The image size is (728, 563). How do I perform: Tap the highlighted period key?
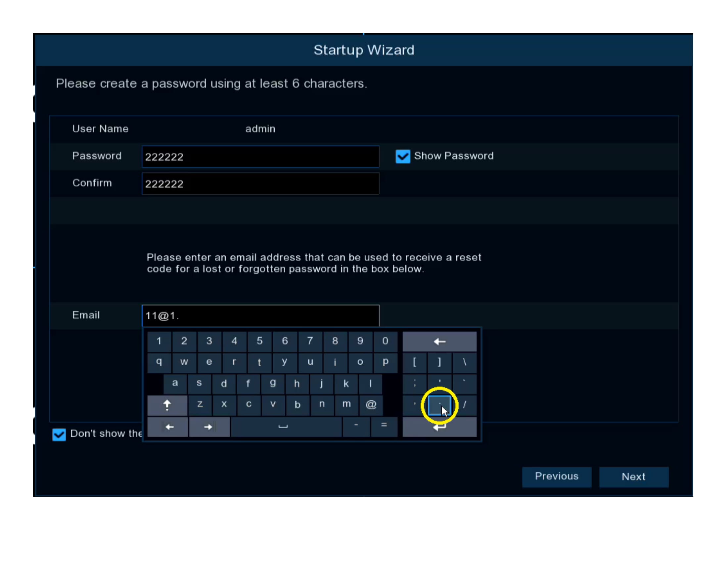[x=439, y=405]
